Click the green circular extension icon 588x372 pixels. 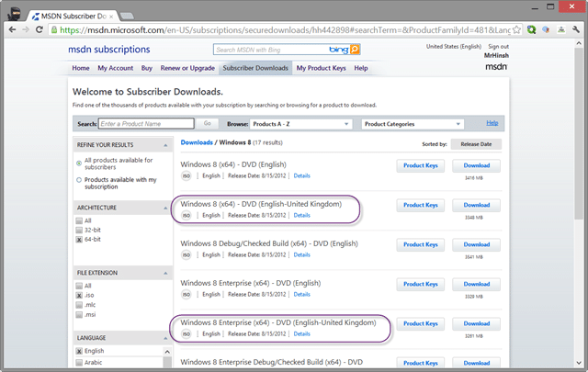(531, 29)
